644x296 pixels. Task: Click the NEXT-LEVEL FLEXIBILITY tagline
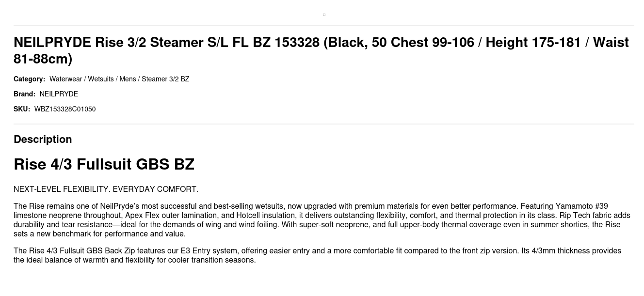pyautogui.click(x=106, y=189)
